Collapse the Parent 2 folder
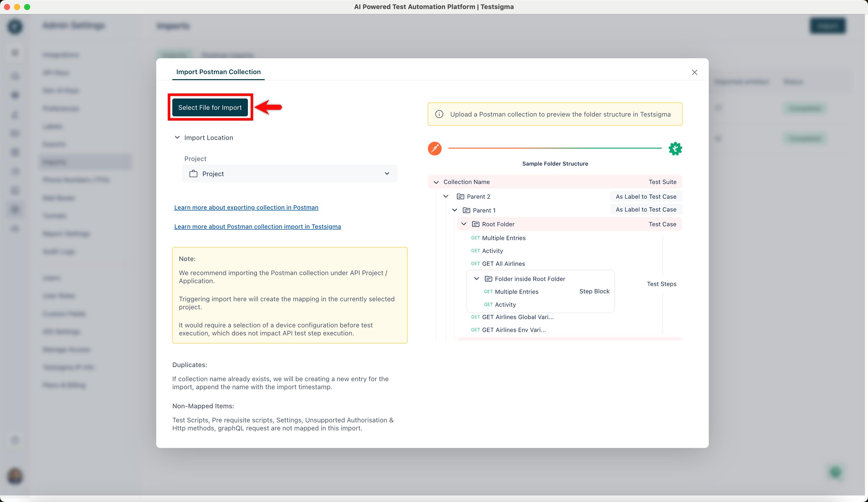Viewport: 868px width, 502px height. (446, 196)
